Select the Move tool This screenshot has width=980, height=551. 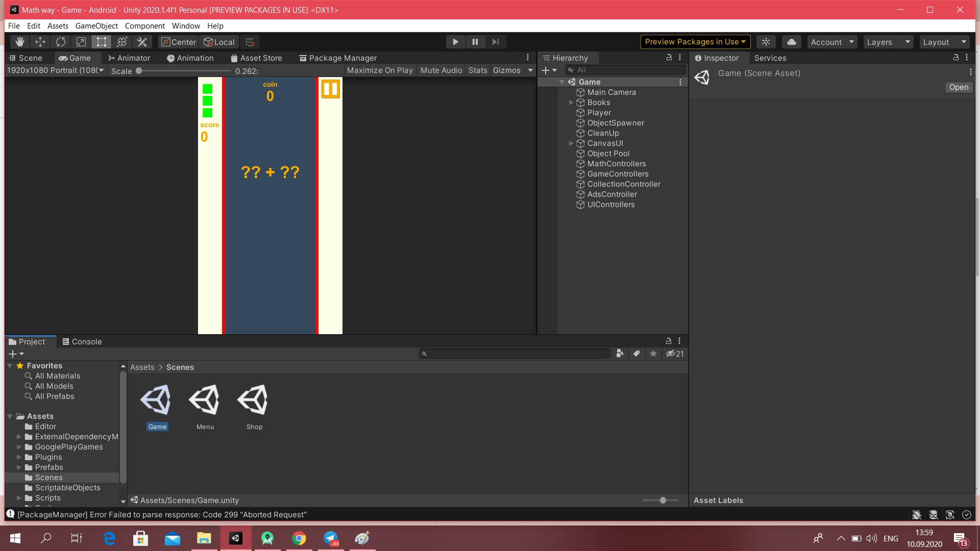coord(40,42)
